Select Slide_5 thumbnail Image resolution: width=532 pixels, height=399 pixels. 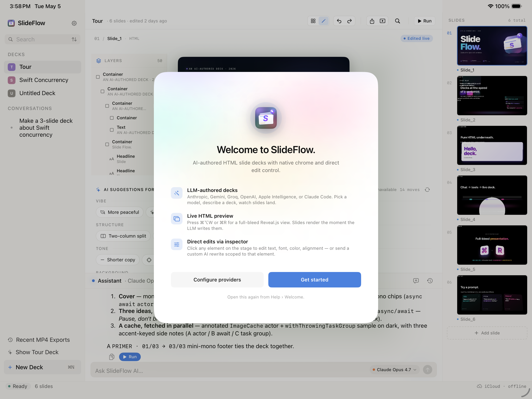pyautogui.click(x=492, y=245)
